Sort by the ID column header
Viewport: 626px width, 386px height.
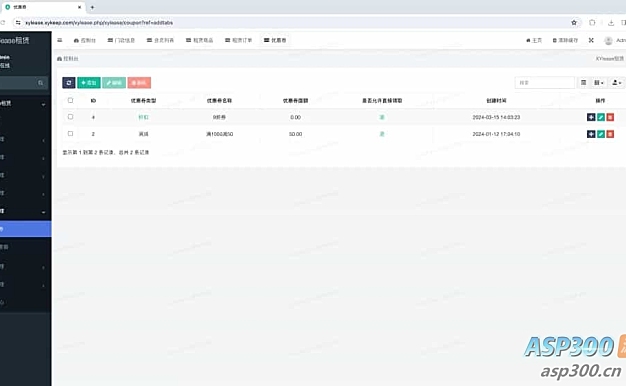coord(93,101)
